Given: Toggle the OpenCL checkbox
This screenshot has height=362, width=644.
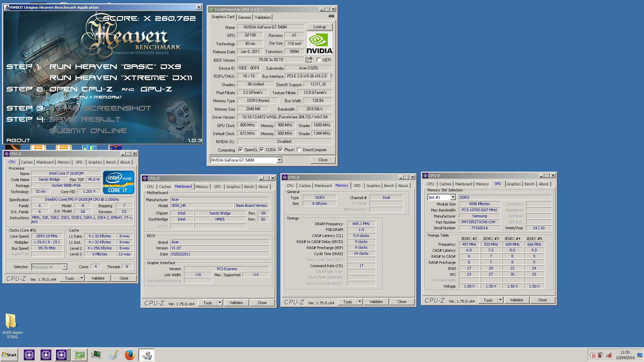Looking at the screenshot, I should [240, 150].
